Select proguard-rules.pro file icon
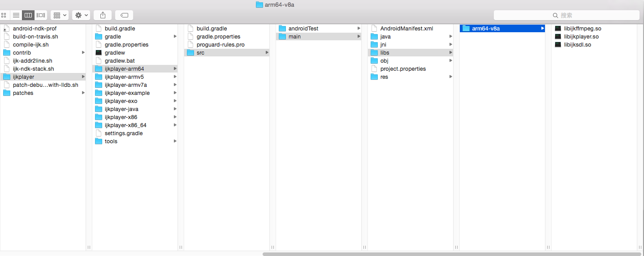The height and width of the screenshot is (256, 644). 190,45
